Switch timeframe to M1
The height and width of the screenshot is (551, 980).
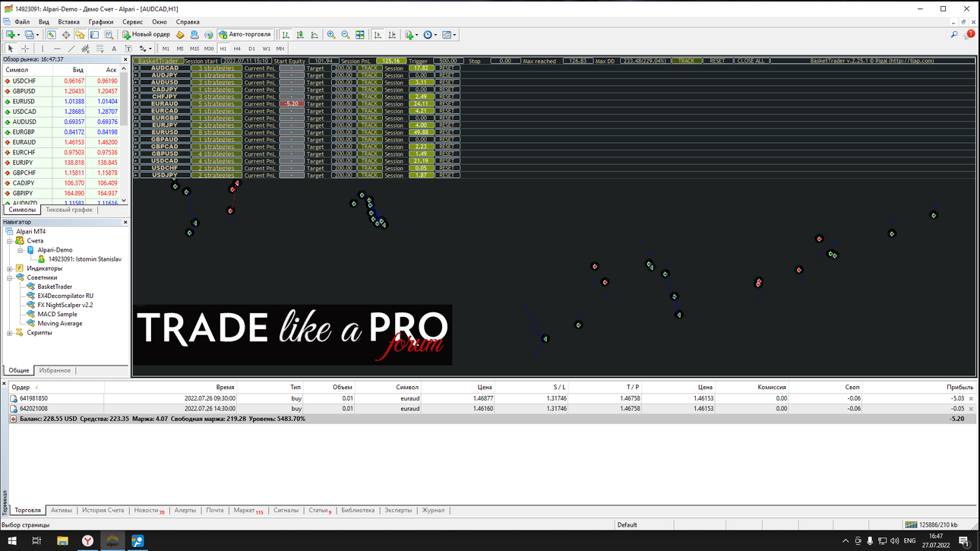(x=166, y=49)
